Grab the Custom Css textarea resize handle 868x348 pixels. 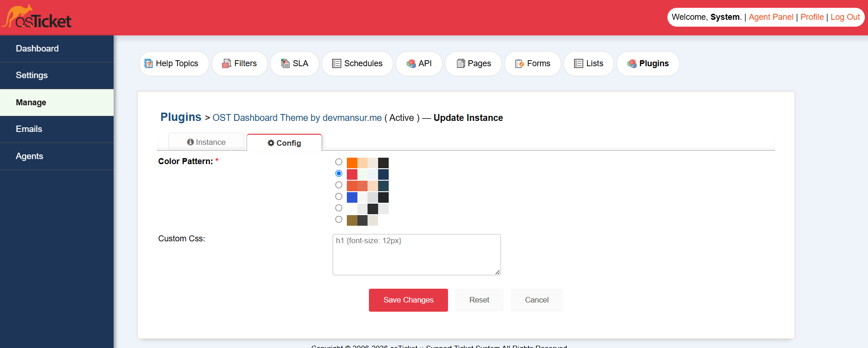498,272
